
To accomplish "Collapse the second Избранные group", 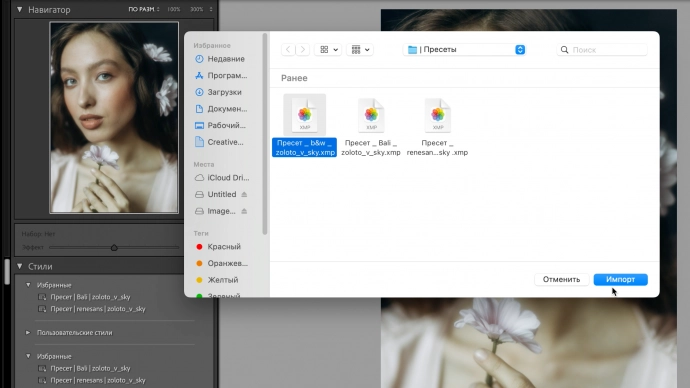I will pos(28,356).
